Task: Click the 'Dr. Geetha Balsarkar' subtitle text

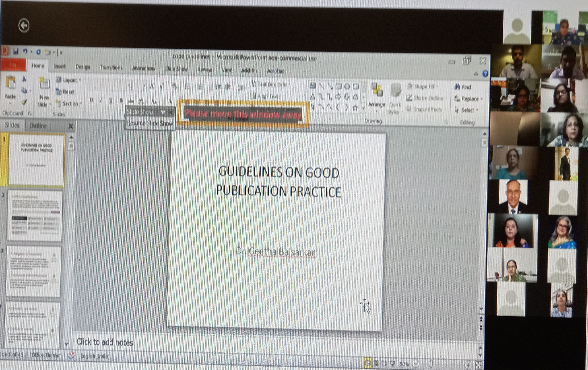Action: click(275, 252)
